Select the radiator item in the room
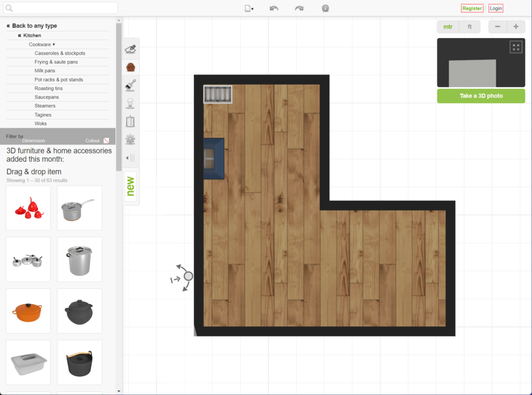Viewport: 532px width, 395px height. [218, 94]
